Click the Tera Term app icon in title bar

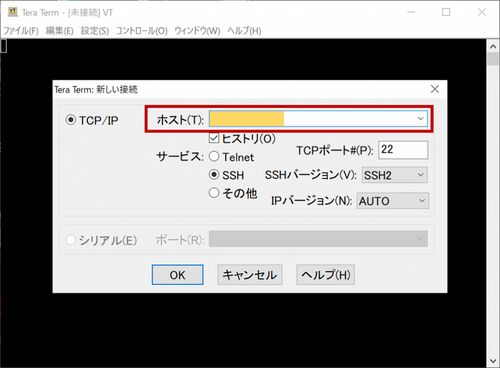click(13, 12)
